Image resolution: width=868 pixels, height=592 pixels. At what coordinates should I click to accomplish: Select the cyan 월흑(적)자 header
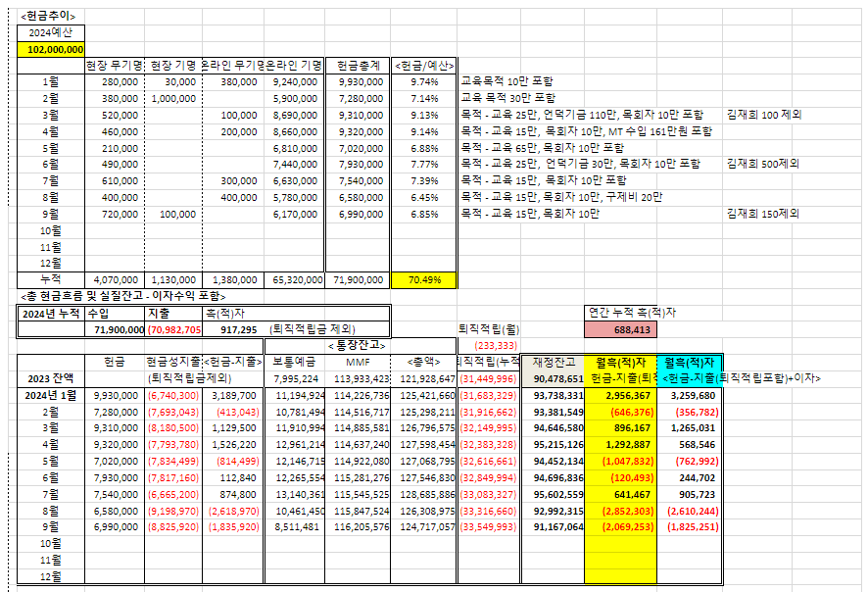click(690, 363)
